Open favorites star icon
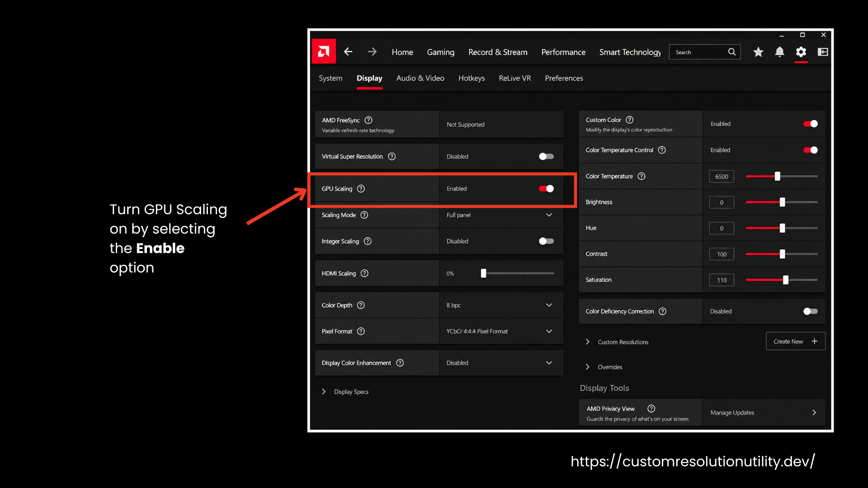The width and height of the screenshot is (868, 488). (x=758, y=52)
